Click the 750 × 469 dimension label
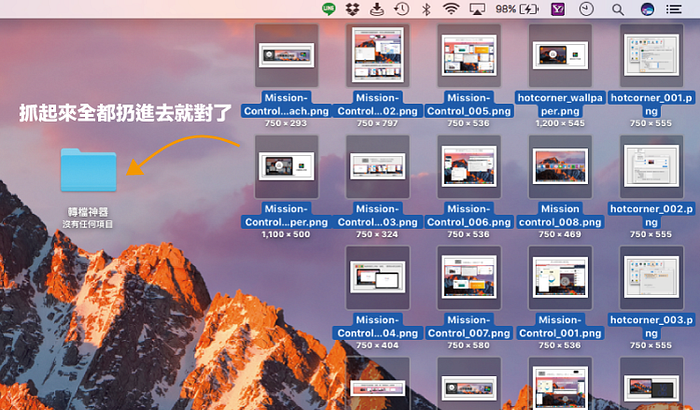 pyautogui.click(x=560, y=234)
